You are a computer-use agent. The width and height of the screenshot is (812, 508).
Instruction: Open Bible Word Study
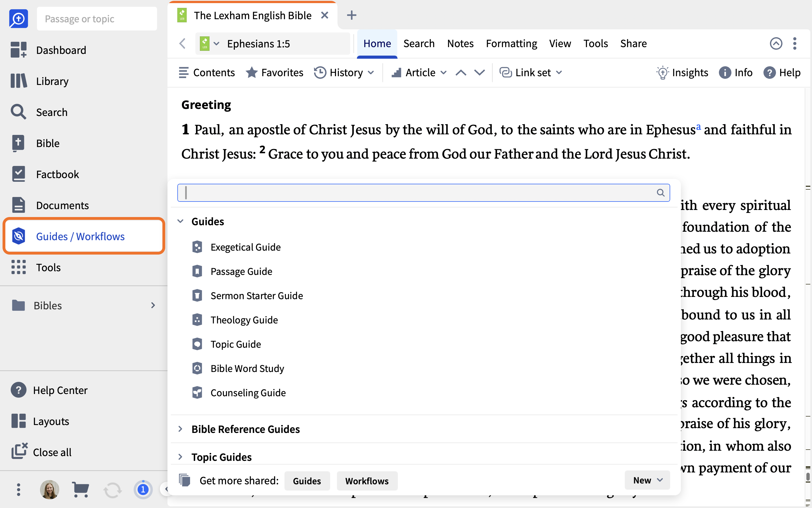238,368
